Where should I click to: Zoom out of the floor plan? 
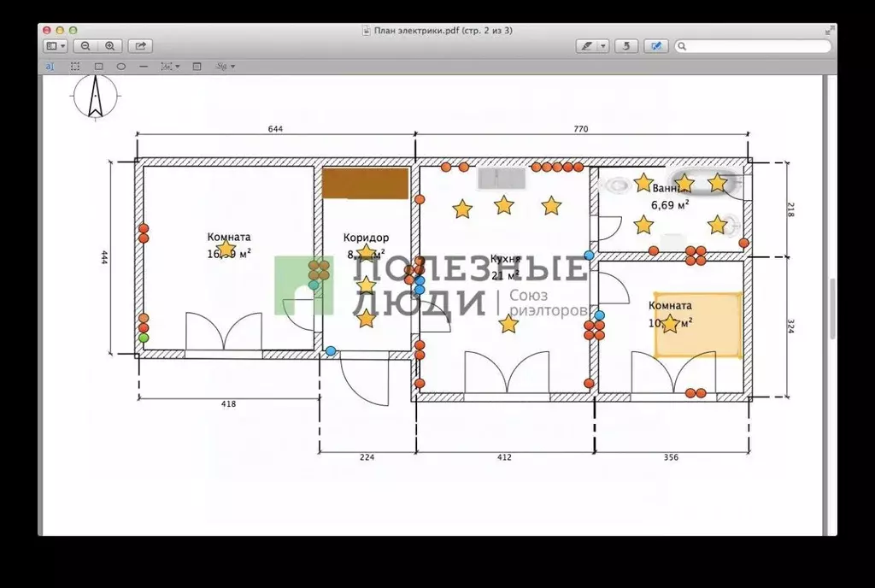coord(85,46)
